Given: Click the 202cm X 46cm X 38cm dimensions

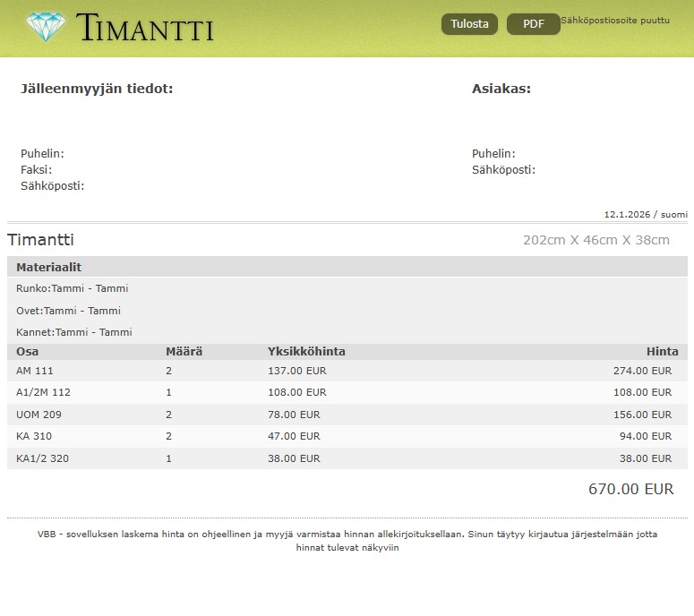Looking at the screenshot, I should click(x=595, y=240).
